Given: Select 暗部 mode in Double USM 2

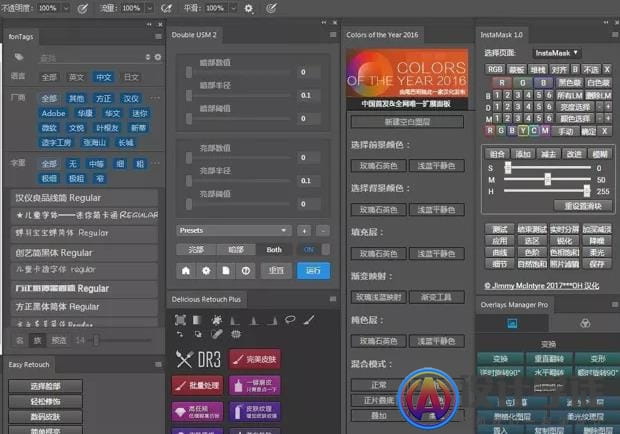Looking at the screenshot, I should click(x=236, y=250).
